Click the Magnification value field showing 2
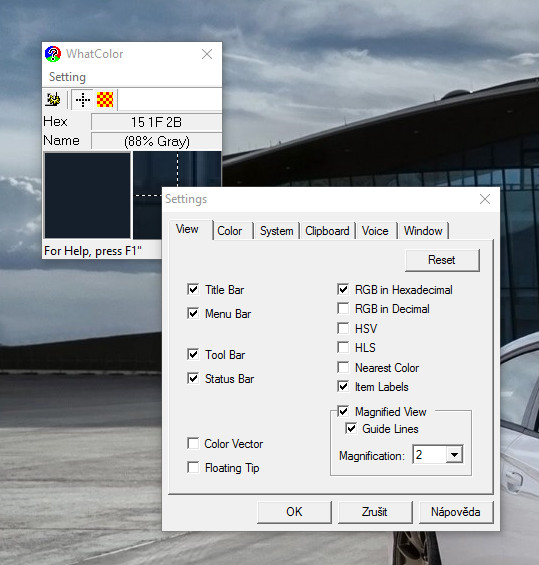The height and width of the screenshot is (565, 539). (430, 455)
